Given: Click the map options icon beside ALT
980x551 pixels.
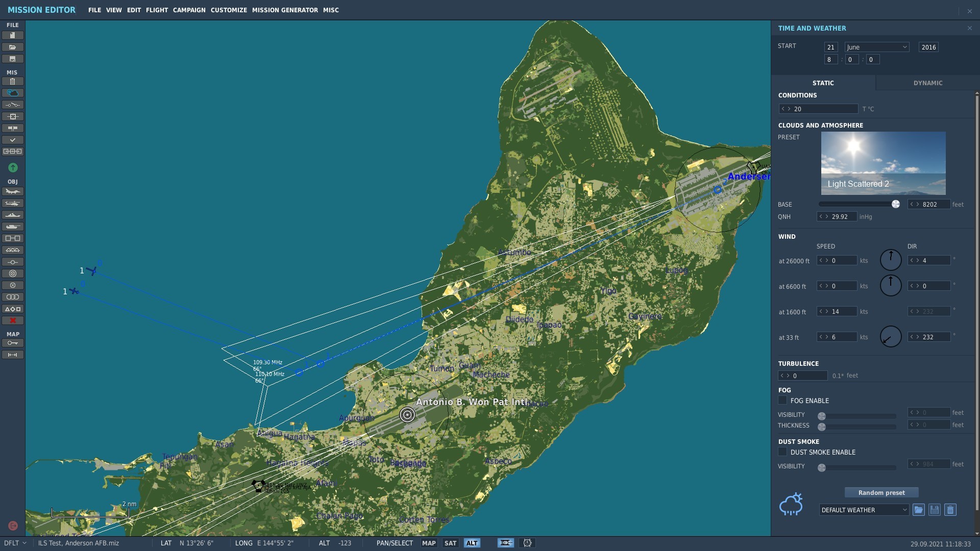Looking at the screenshot, I should point(505,543).
